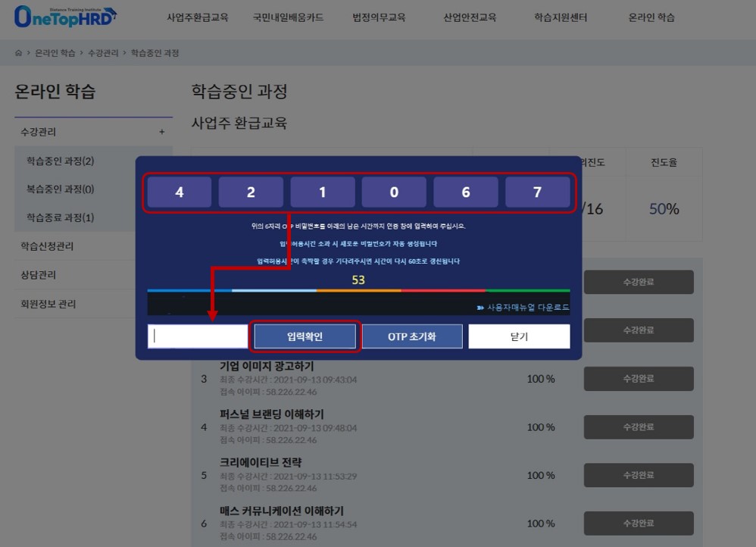Click the 사용자매뉴얼 다운로드 link
The width and height of the screenshot is (756, 547).
523,308
